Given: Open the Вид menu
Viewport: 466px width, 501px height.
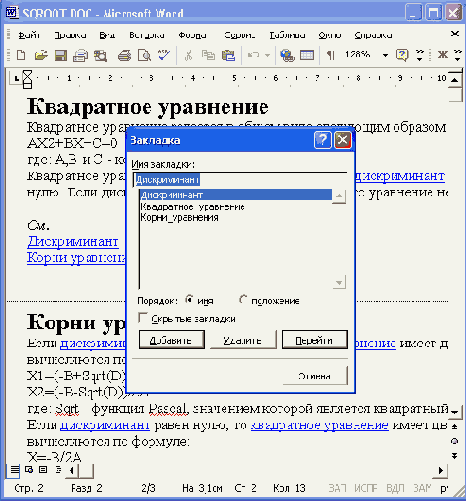Looking at the screenshot, I should pos(107,35).
